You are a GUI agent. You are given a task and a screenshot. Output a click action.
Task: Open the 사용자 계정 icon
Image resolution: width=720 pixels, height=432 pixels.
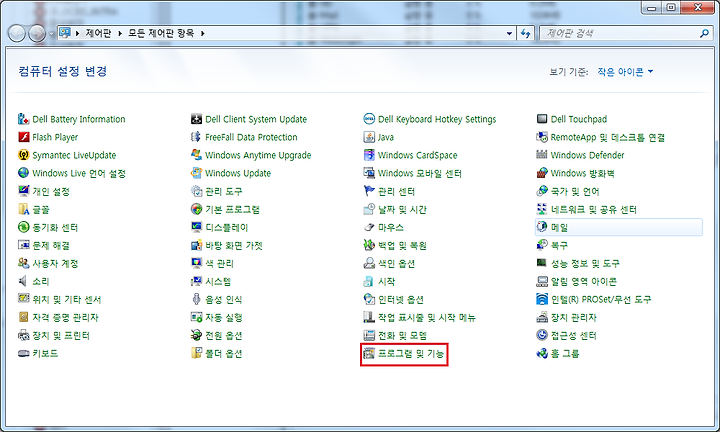[x=23, y=264]
